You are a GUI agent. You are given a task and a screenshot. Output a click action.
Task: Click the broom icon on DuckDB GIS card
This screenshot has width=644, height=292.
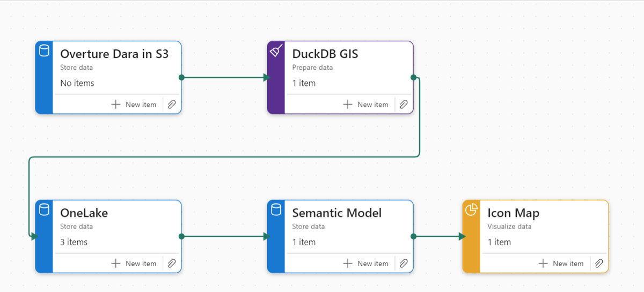[276, 50]
